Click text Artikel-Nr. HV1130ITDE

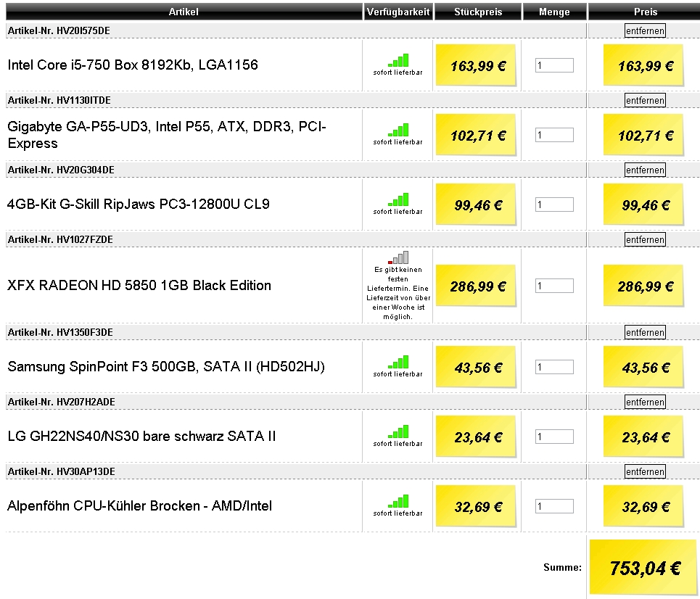[x=59, y=100]
